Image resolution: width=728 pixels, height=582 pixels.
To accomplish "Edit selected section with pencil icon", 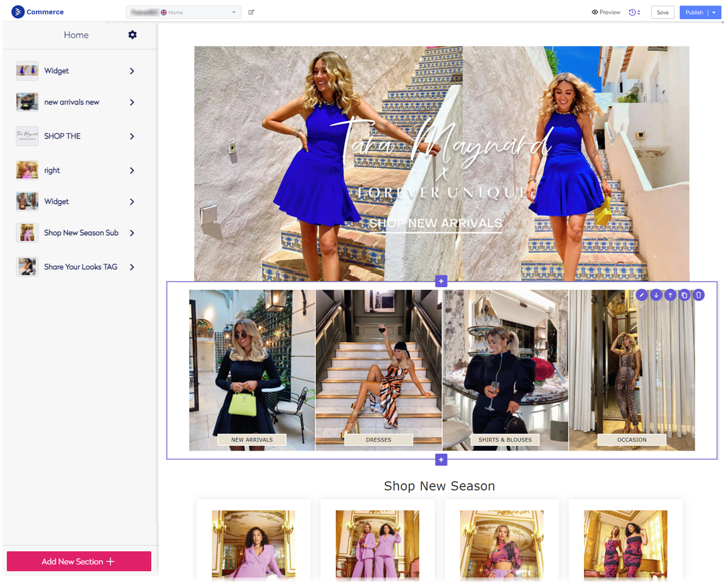I will [642, 295].
